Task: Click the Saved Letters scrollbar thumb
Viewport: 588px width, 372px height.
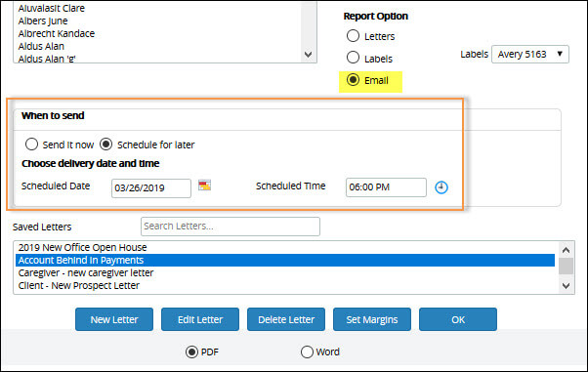Action: coord(566,267)
